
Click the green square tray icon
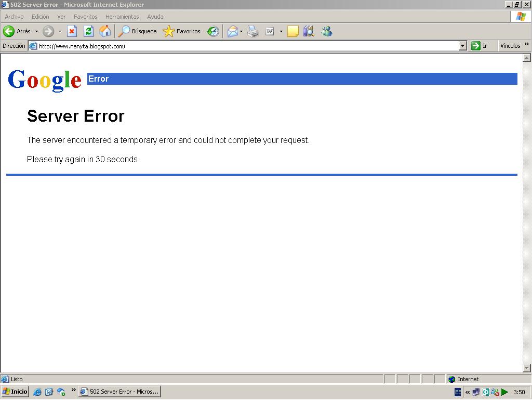(x=486, y=392)
